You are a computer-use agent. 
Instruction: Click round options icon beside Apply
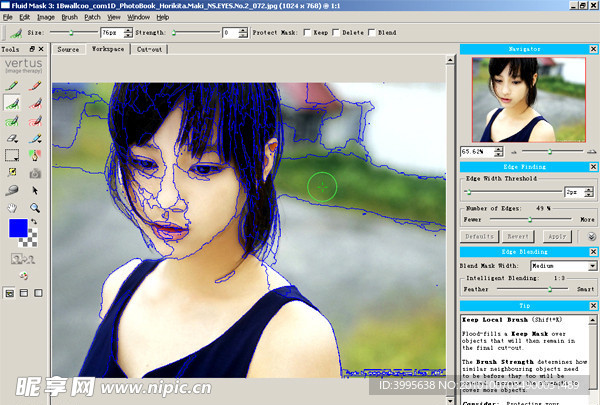click(x=592, y=237)
